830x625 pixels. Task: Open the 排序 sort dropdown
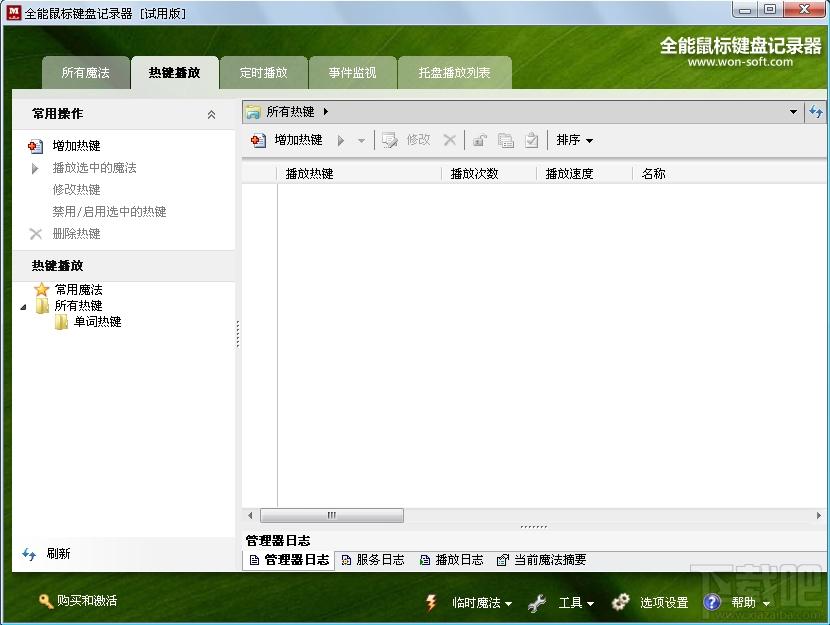pyautogui.click(x=574, y=140)
